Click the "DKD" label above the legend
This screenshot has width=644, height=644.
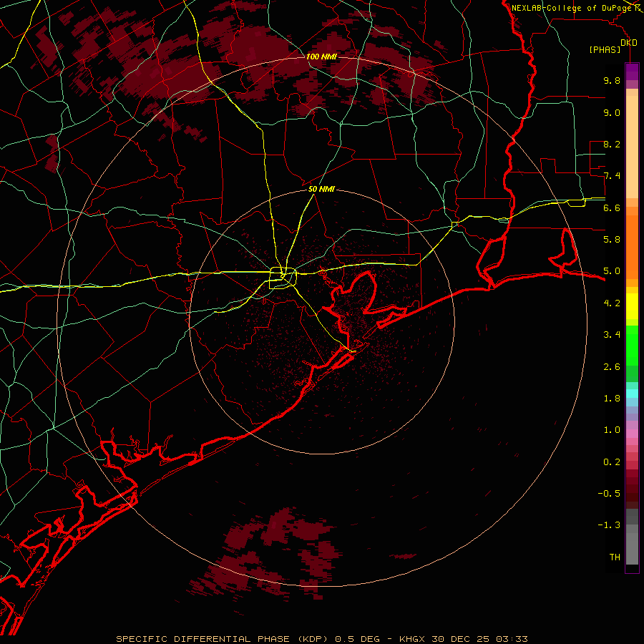[x=629, y=43]
